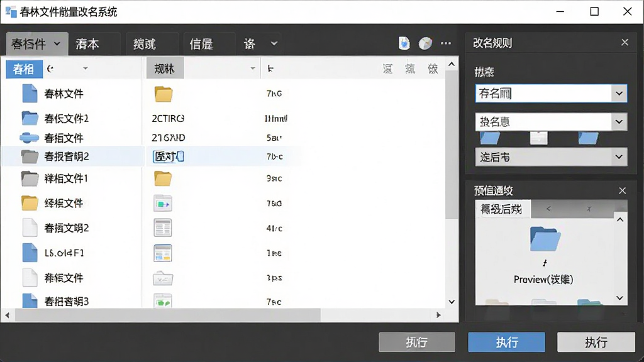Click the video folder icon in the 7sd row
The image size is (644, 362).
click(x=163, y=203)
